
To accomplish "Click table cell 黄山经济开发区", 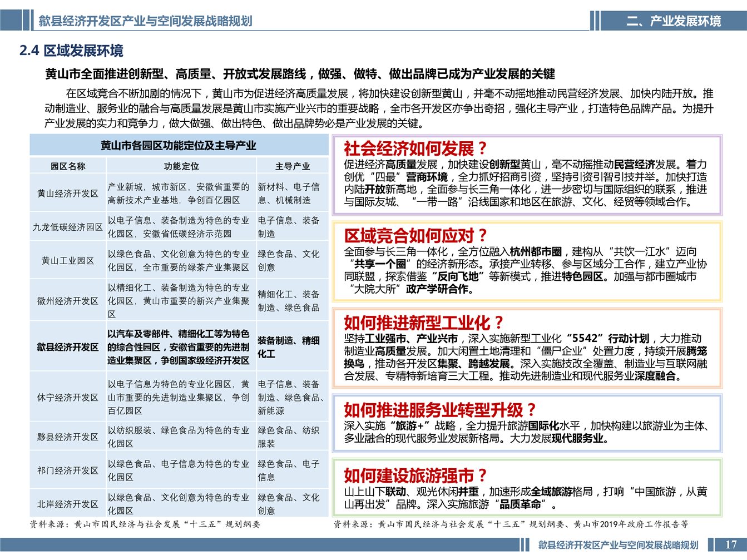I will click(x=68, y=194).
